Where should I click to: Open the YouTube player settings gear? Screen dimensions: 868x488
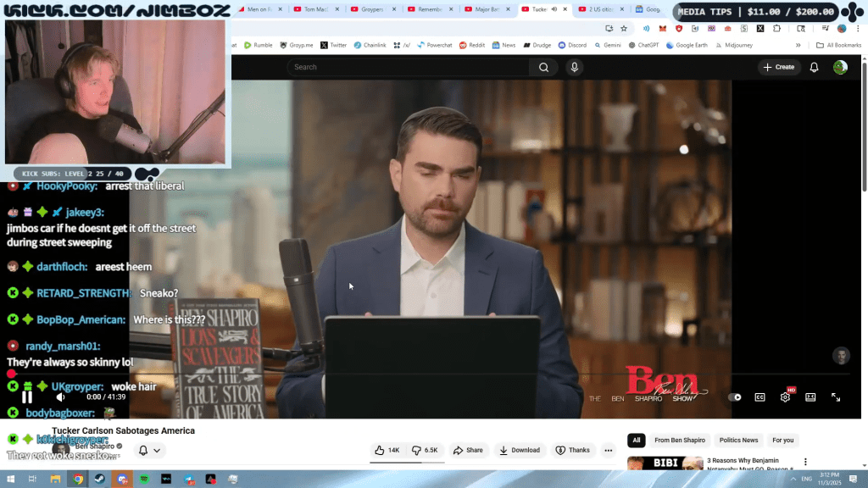coord(787,396)
